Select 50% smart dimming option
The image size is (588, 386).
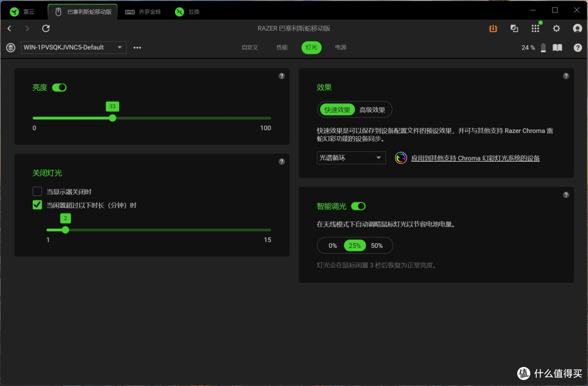[x=377, y=246]
